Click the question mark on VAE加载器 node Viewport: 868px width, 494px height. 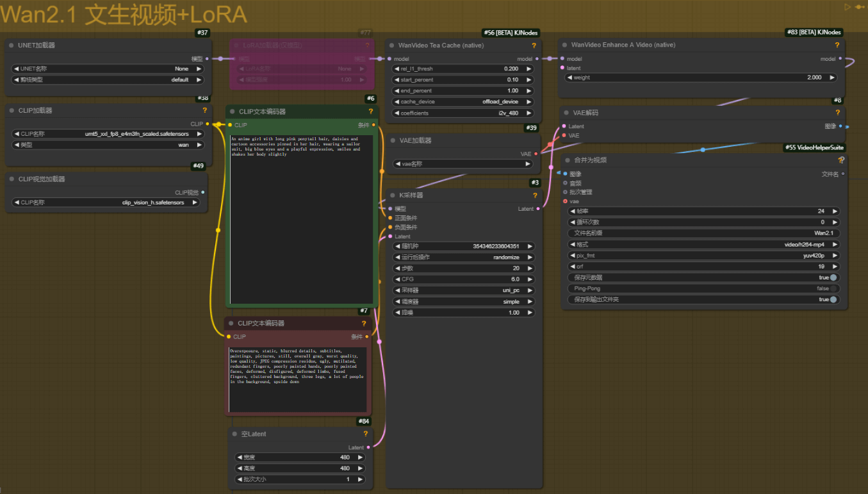[x=534, y=140]
